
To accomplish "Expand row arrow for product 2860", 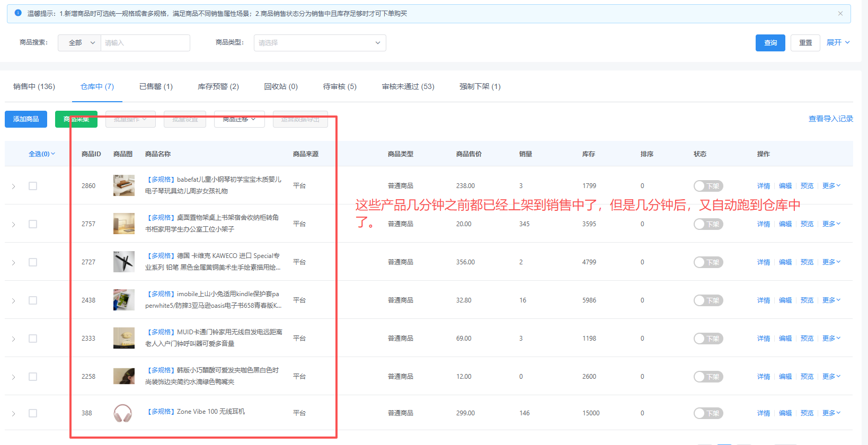I will point(14,186).
